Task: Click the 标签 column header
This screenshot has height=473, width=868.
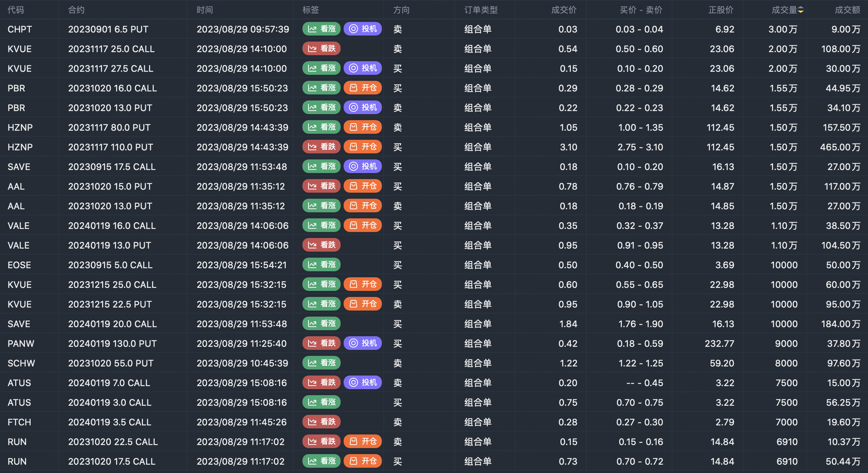Action: [310, 10]
